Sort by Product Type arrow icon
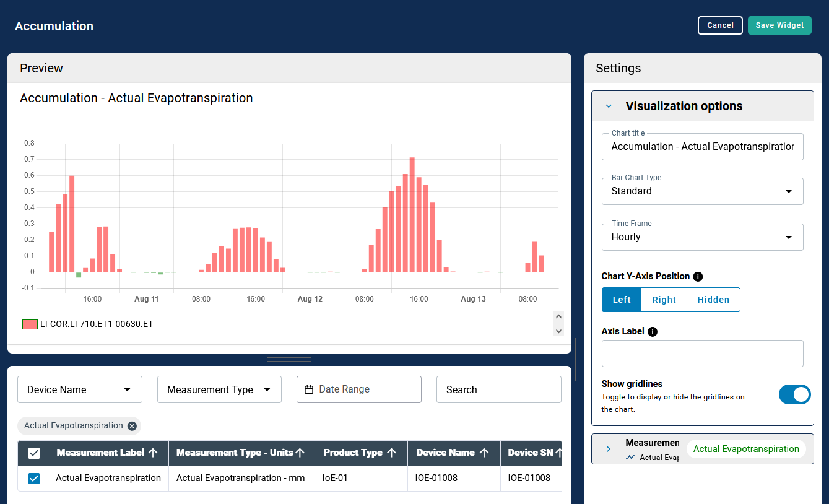This screenshot has height=504, width=829. [391, 453]
